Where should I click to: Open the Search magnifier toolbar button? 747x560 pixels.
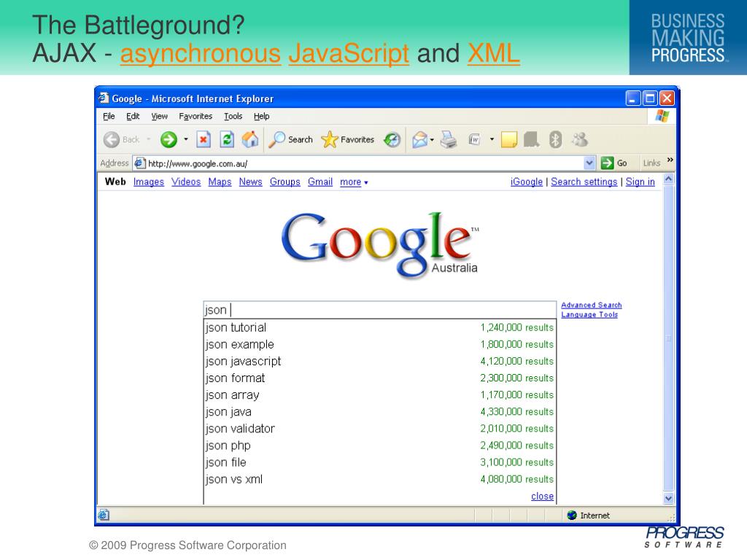tap(290, 139)
